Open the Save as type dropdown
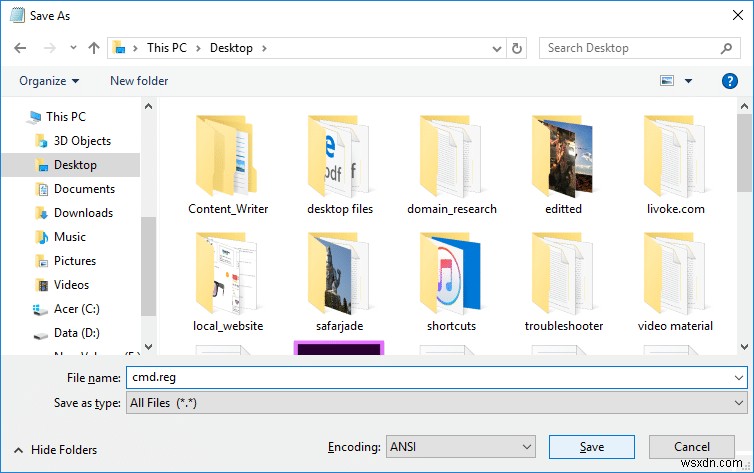Viewport: 754px width, 473px height. (x=436, y=403)
